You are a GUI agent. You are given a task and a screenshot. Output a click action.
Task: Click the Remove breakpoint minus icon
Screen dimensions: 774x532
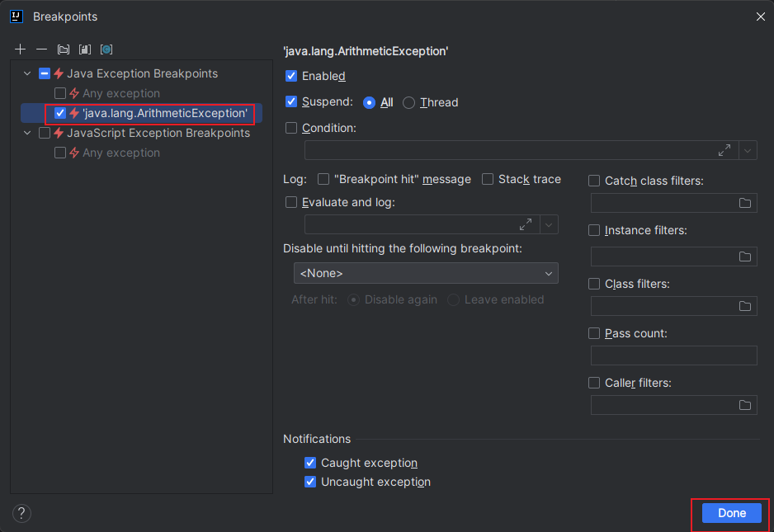coord(41,49)
